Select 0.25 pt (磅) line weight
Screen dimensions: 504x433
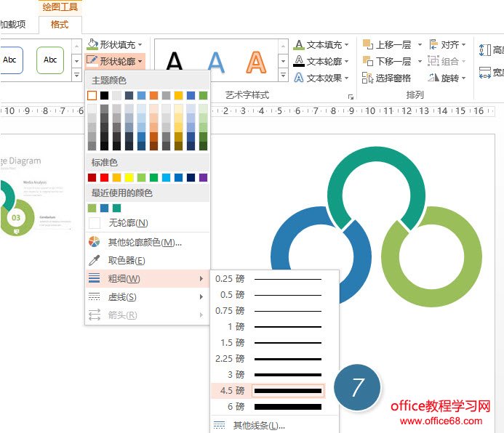pos(268,278)
